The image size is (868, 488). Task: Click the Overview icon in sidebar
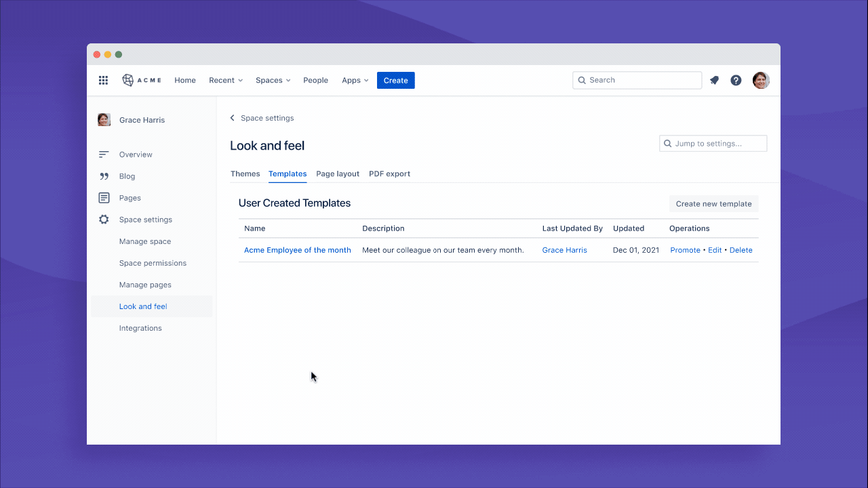point(104,155)
